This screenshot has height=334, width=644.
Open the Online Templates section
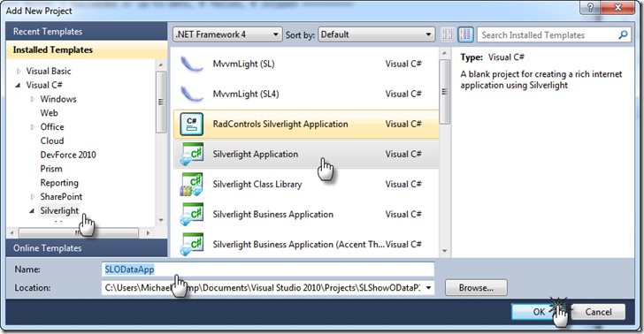(x=87, y=248)
